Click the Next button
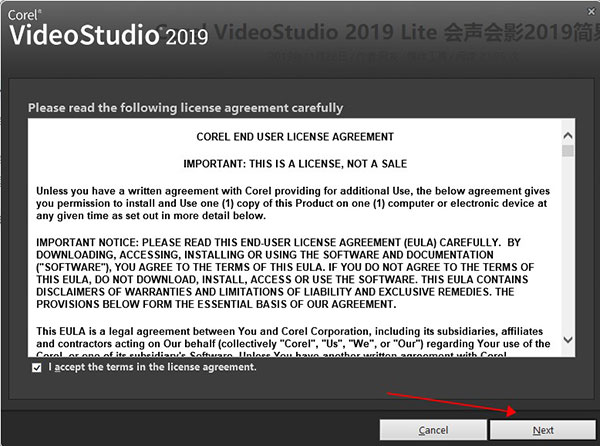Screen dimensions: 600x446 click(543, 430)
